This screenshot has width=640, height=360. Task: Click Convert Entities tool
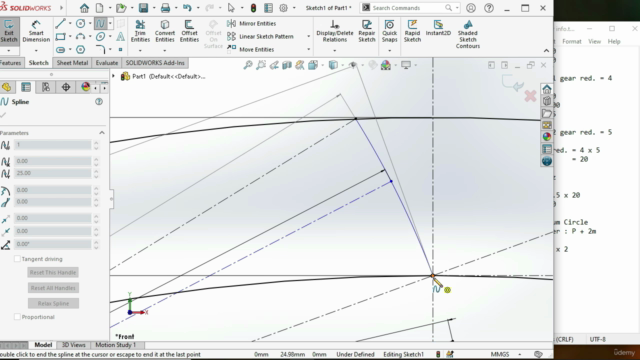(165, 31)
